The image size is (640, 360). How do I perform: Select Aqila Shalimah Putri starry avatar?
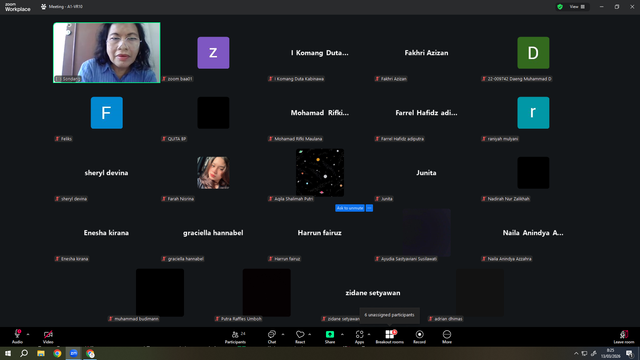tap(320, 173)
